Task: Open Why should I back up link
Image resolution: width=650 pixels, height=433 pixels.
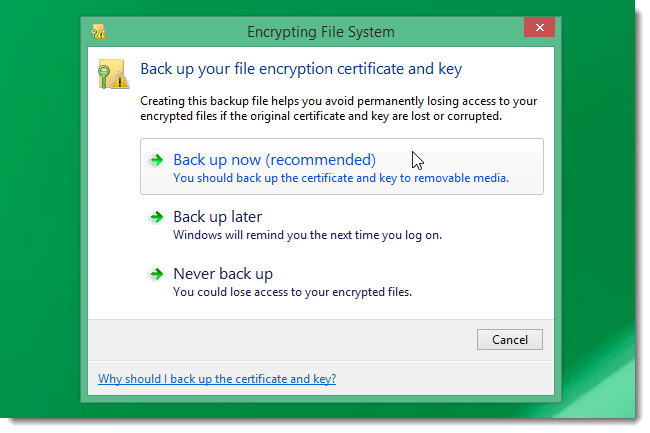Action: click(x=216, y=379)
